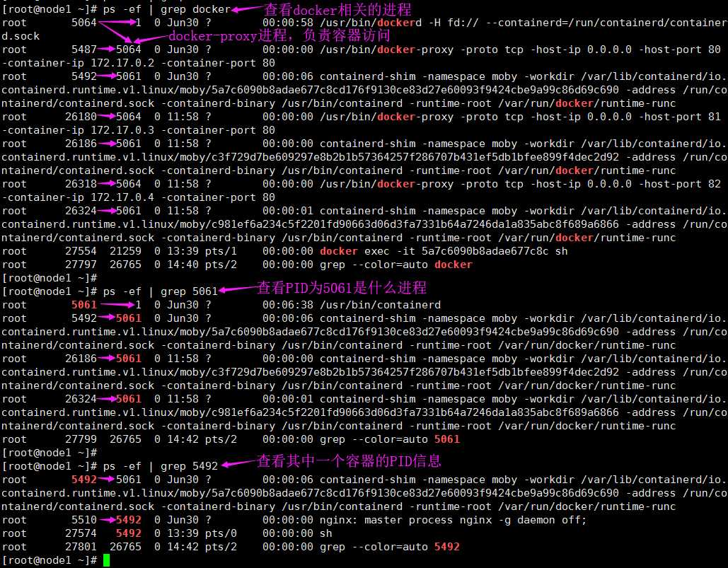Image resolution: width=728 pixels, height=568 pixels.
Task: Click the start time '14:40'
Action: pyautogui.click(x=183, y=265)
